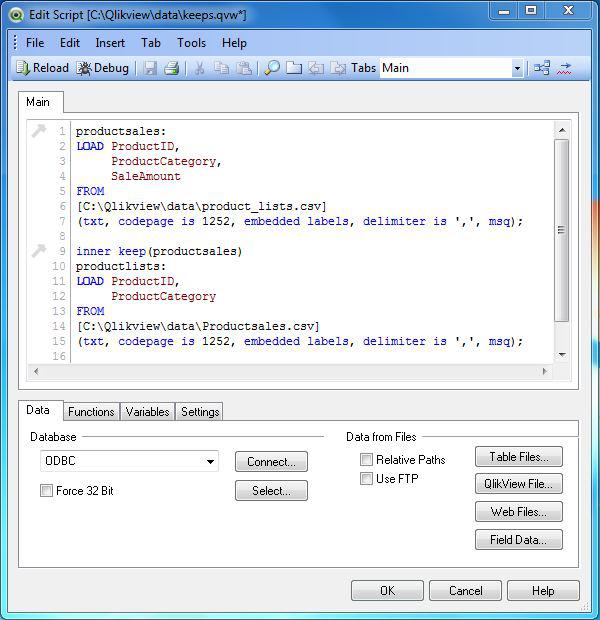Click the Help button at bottom
The width and height of the screenshot is (600, 620).
pyautogui.click(x=543, y=591)
